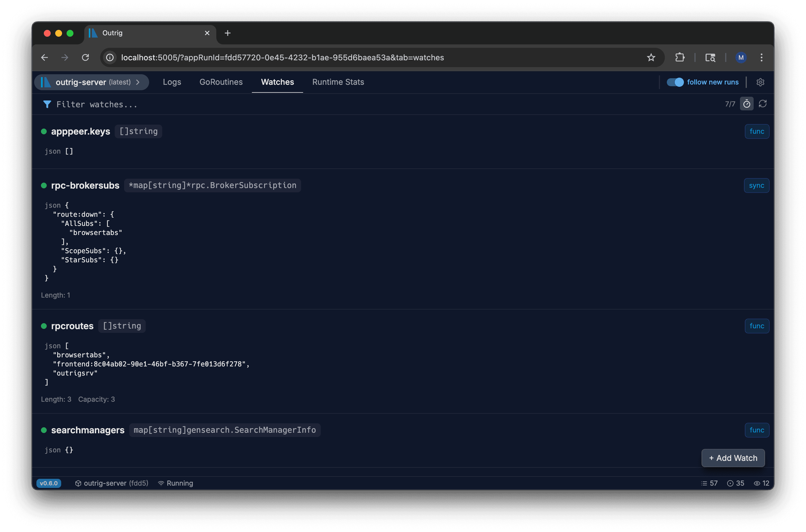This screenshot has height=532, width=806.
Task: Click the sync tag on rpc-brokersubs
Action: [x=756, y=185]
